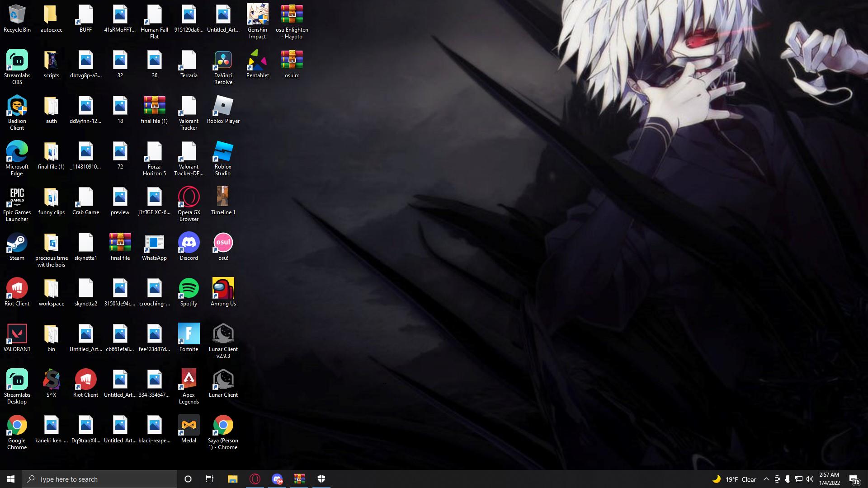Open the notification center with 36 badge

point(854,479)
